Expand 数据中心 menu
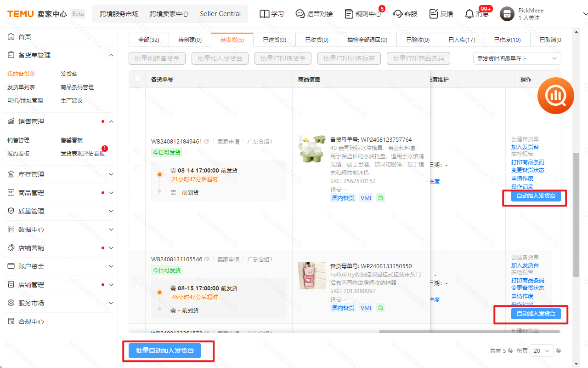Image resolution: width=588 pixels, height=368 pixels. tap(111, 230)
